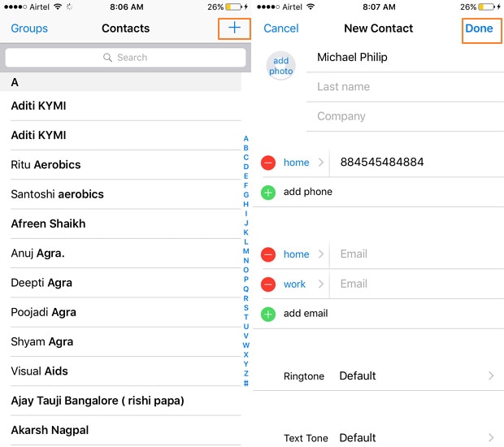
Task: Select Text Tone Default row
Action: pyautogui.click(x=378, y=437)
